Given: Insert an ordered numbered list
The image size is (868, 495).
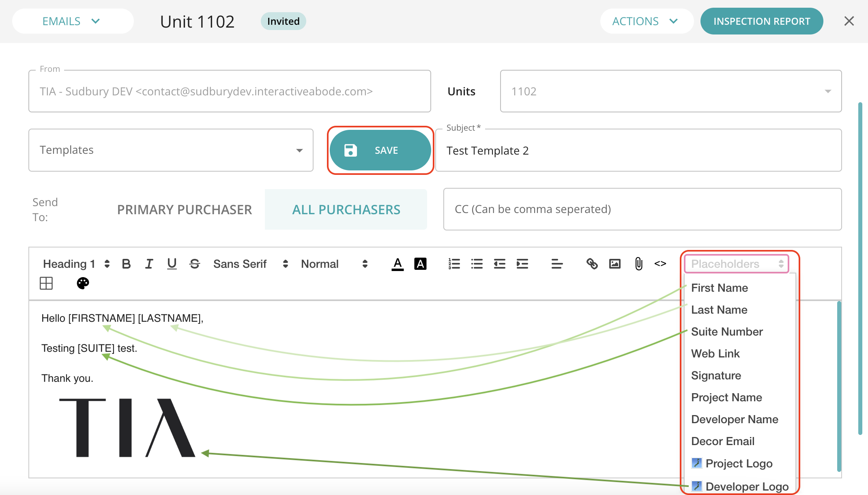Looking at the screenshot, I should pyautogui.click(x=454, y=264).
